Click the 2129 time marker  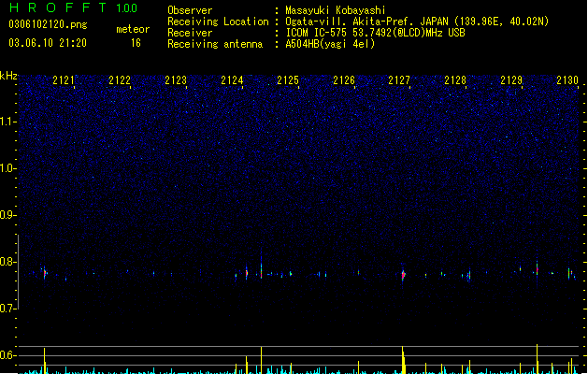[x=511, y=80]
